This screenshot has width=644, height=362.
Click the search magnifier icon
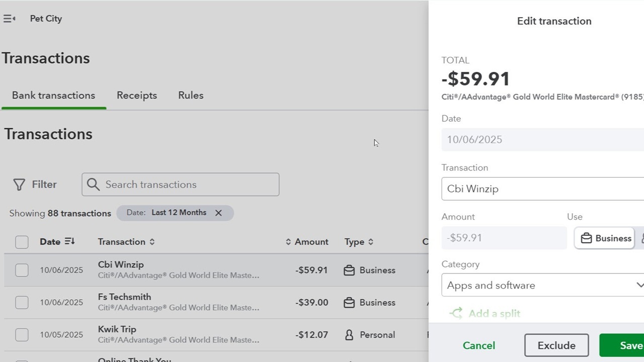tap(93, 185)
